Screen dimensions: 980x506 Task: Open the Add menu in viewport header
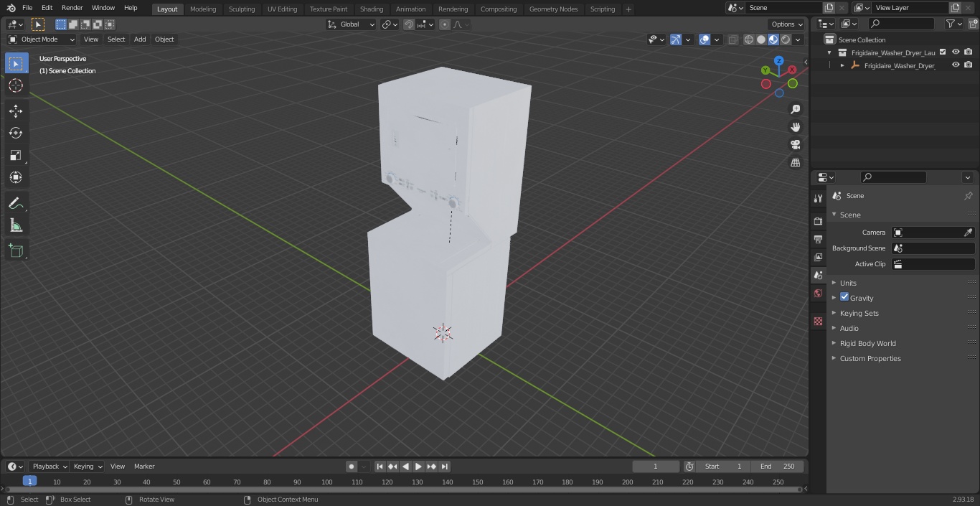pos(140,39)
